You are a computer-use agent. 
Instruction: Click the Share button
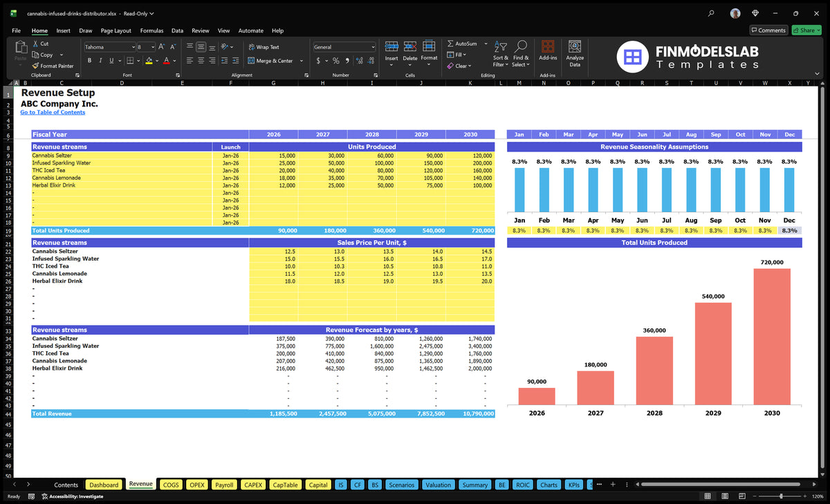[x=806, y=30]
